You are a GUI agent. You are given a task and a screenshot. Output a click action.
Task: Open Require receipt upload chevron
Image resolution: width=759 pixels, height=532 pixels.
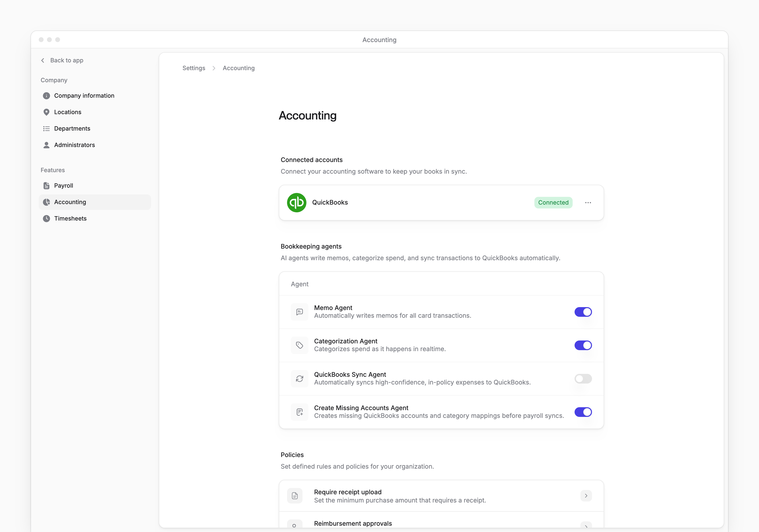click(586, 496)
